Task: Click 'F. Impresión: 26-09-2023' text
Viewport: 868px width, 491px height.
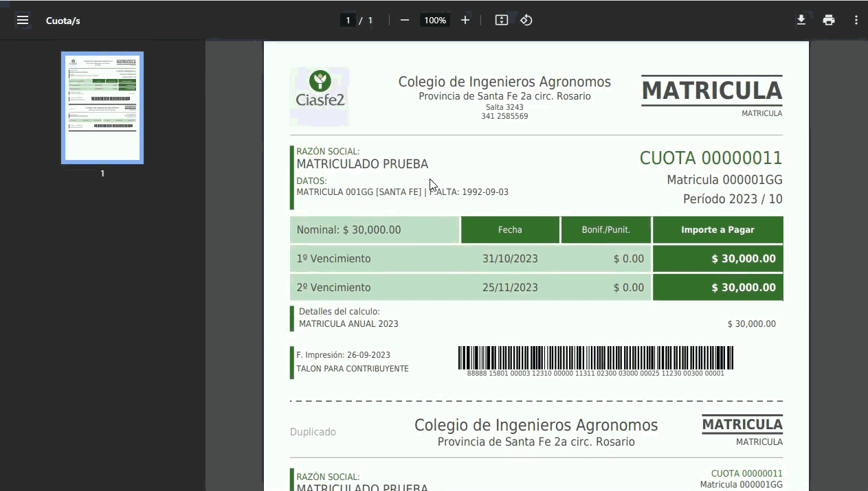Action: point(343,355)
